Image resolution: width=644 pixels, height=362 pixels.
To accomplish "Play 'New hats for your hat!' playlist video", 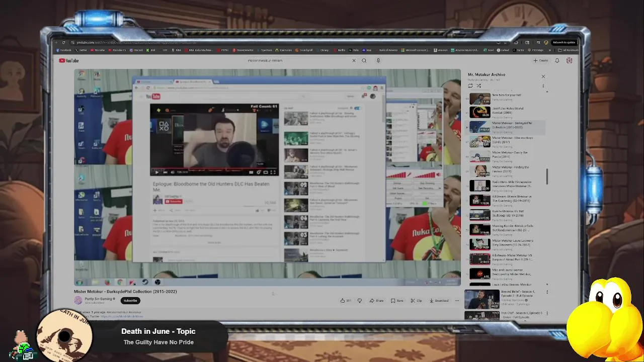I will point(504,98).
